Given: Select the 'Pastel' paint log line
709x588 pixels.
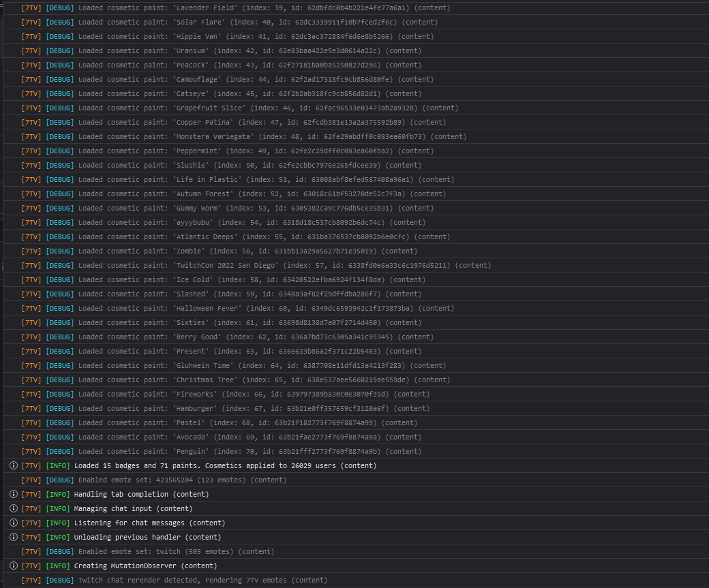Looking at the screenshot, I should click(x=357, y=422).
